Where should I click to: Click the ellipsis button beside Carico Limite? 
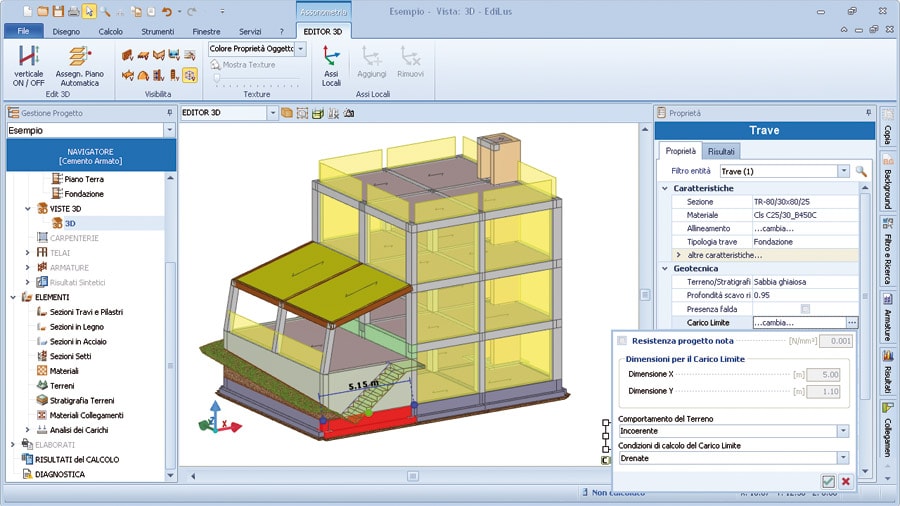pos(852,323)
